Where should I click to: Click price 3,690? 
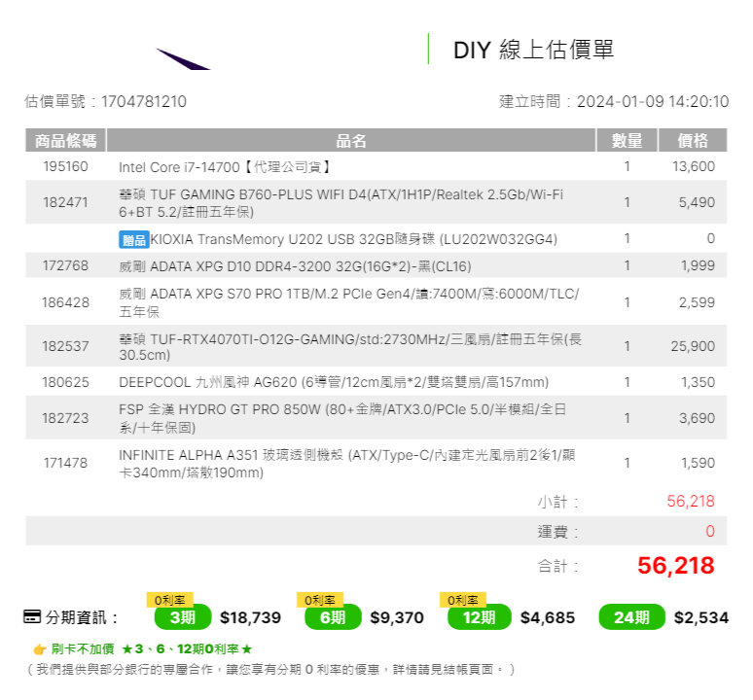coord(697,418)
